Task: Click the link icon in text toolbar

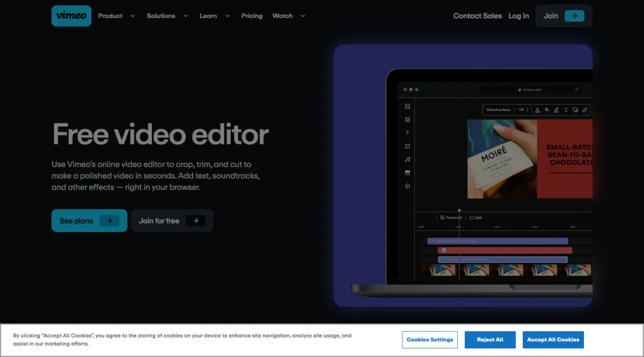Action: coord(585,110)
